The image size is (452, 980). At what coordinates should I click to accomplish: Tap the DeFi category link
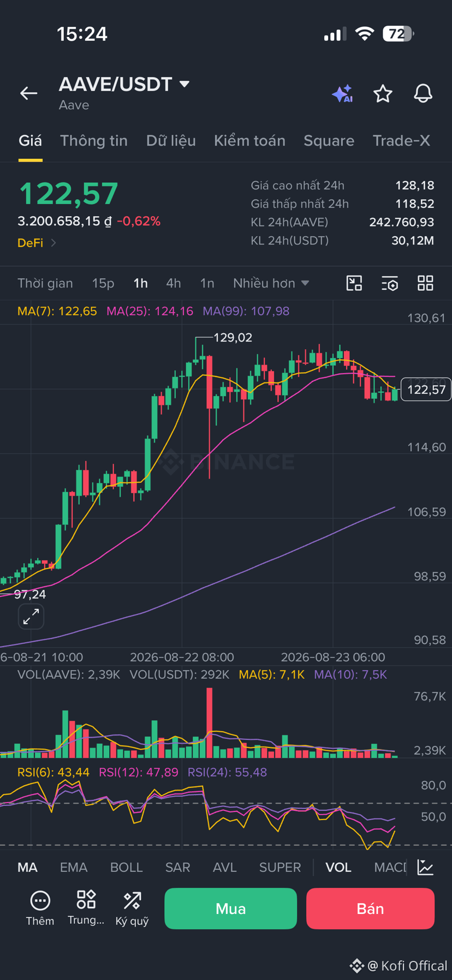[30, 243]
